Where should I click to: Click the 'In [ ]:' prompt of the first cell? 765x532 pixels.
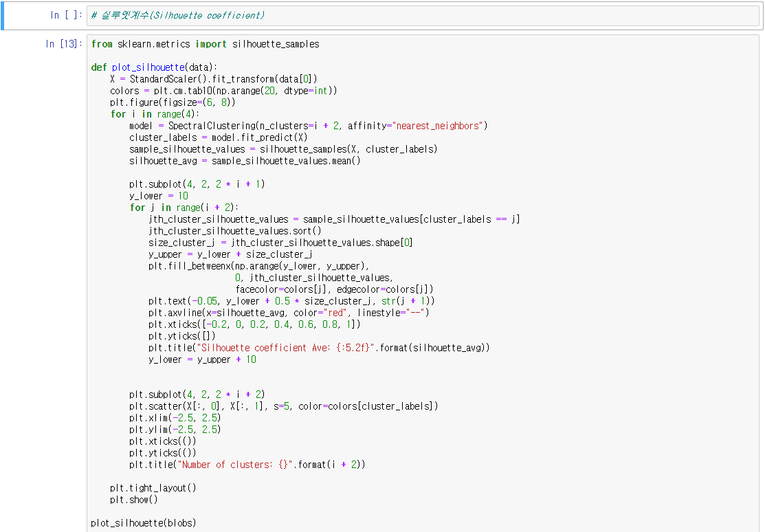point(67,15)
